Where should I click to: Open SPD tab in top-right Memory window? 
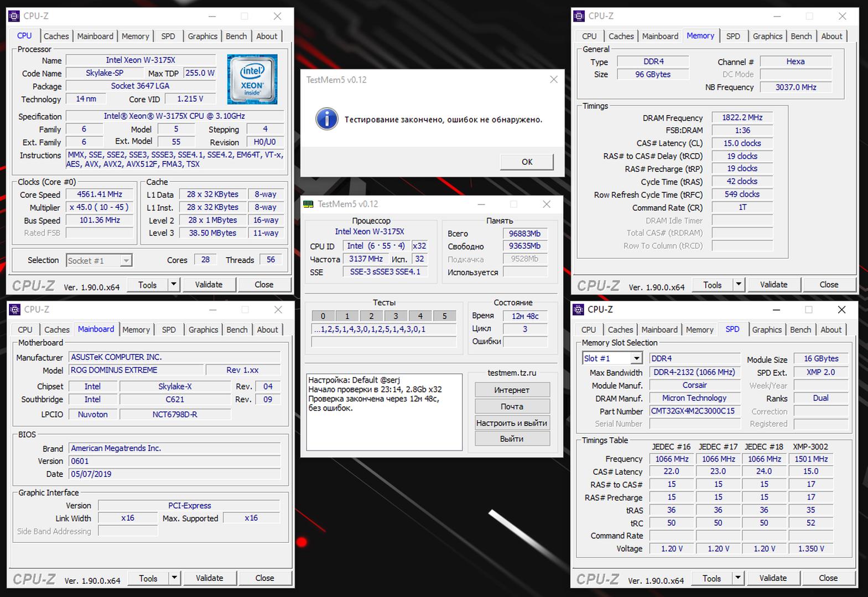[733, 36]
